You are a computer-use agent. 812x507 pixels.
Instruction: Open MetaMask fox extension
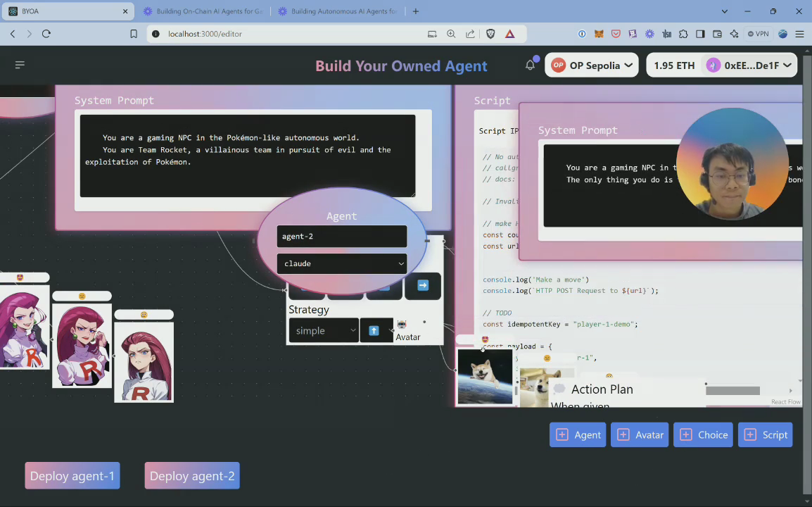pyautogui.click(x=599, y=34)
